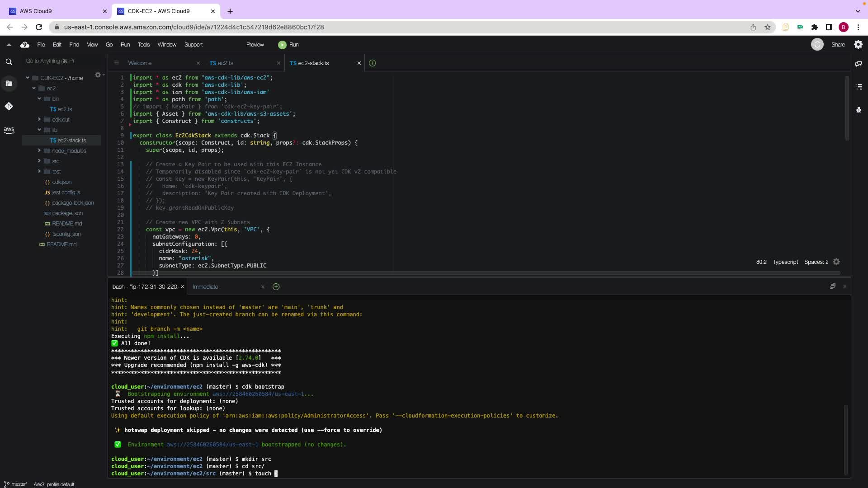Expand the node_modules folder
The height and width of the screenshot is (488, 868).
click(39, 150)
